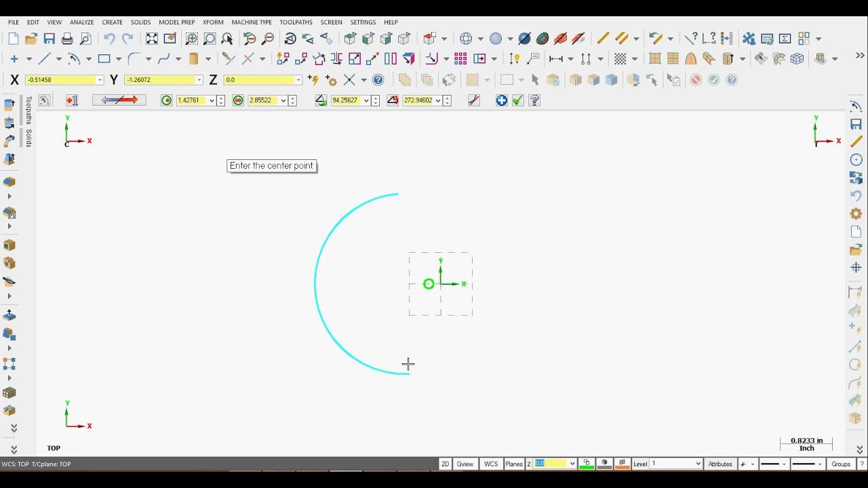Click the Level label button

click(640, 464)
